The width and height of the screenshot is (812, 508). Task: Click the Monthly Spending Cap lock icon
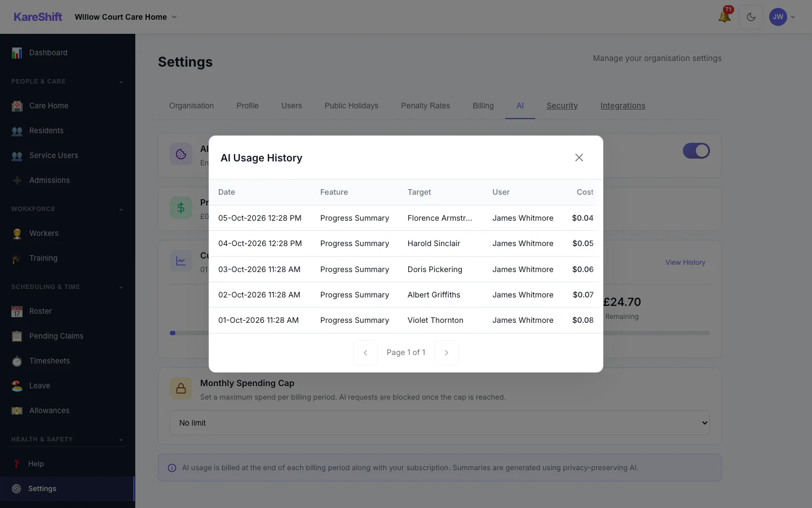pyautogui.click(x=181, y=388)
